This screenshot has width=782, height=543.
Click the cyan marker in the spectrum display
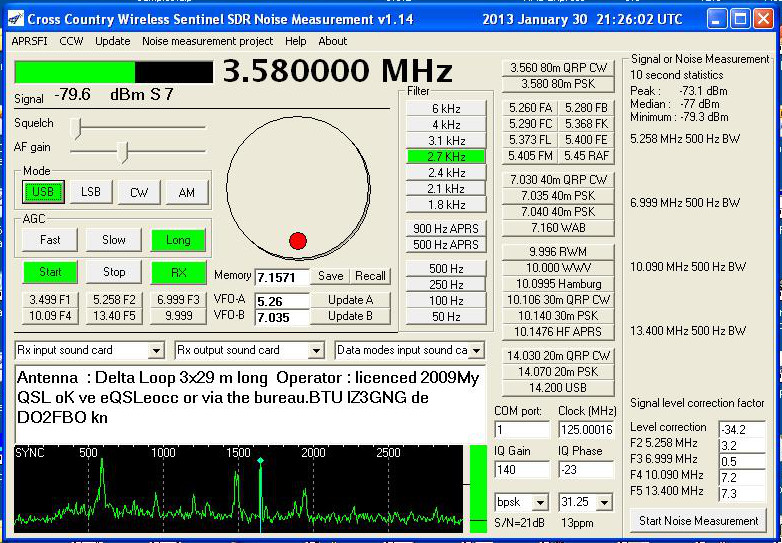pos(260,460)
